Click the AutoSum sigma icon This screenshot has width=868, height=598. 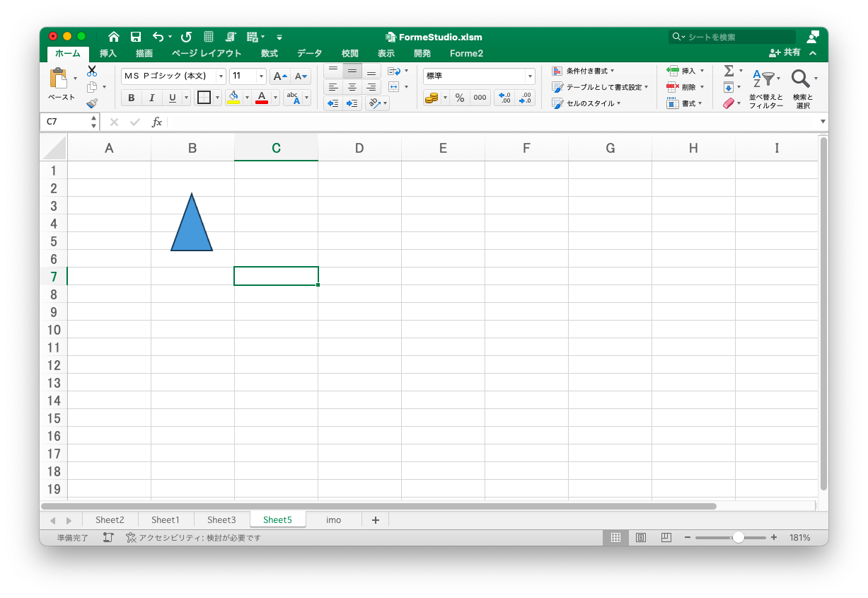coord(729,71)
